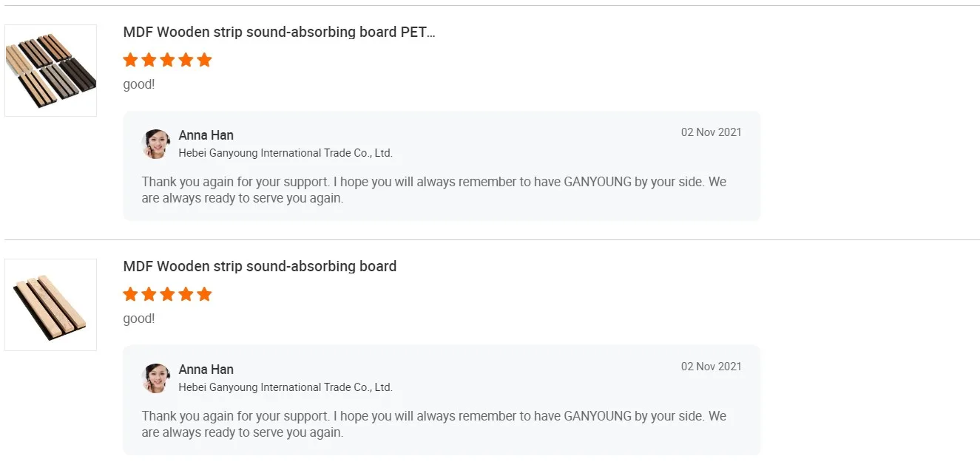Click the '02 Nov 2021' date in the second reply
This screenshot has width=980, height=473.
coord(711,367)
